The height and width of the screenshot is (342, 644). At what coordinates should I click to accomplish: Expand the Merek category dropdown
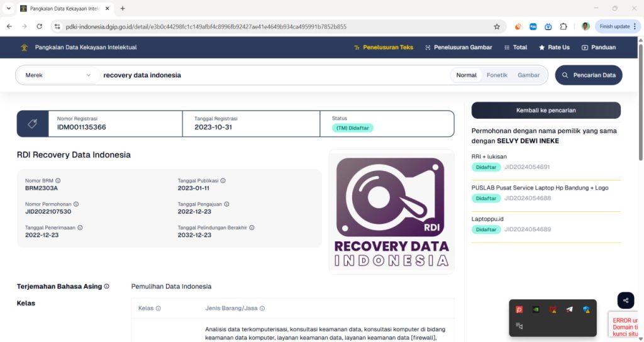tap(58, 75)
